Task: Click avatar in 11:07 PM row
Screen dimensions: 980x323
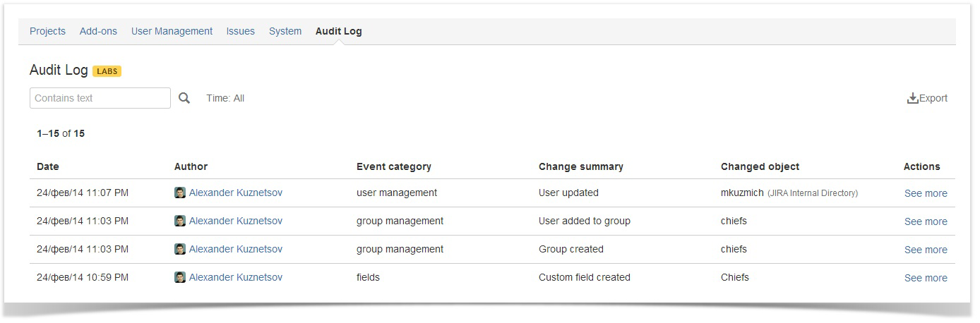Action: point(180,193)
